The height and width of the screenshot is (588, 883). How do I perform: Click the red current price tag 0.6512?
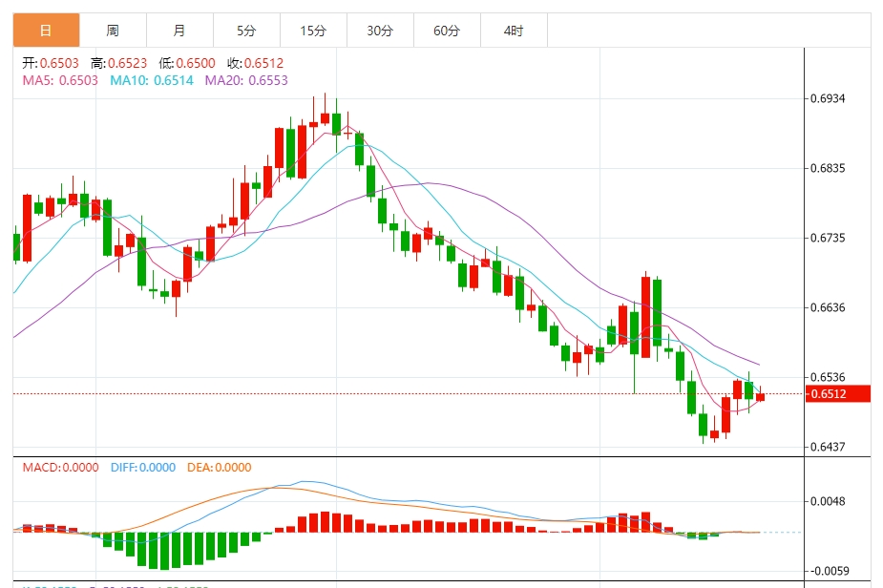pos(838,393)
